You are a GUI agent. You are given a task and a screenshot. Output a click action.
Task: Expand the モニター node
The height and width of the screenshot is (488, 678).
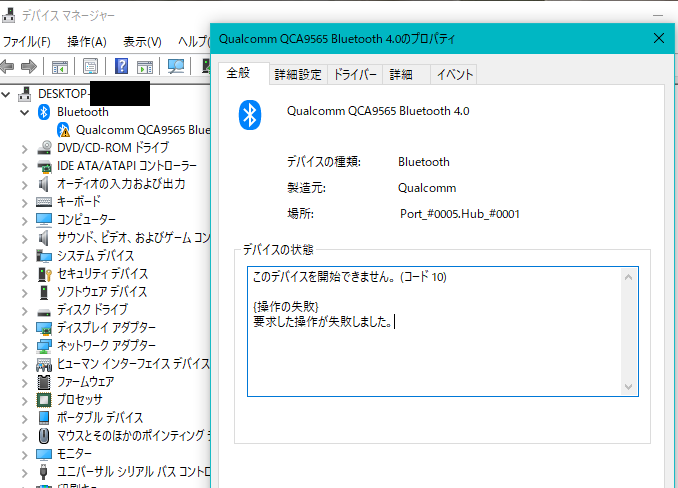[25, 455]
